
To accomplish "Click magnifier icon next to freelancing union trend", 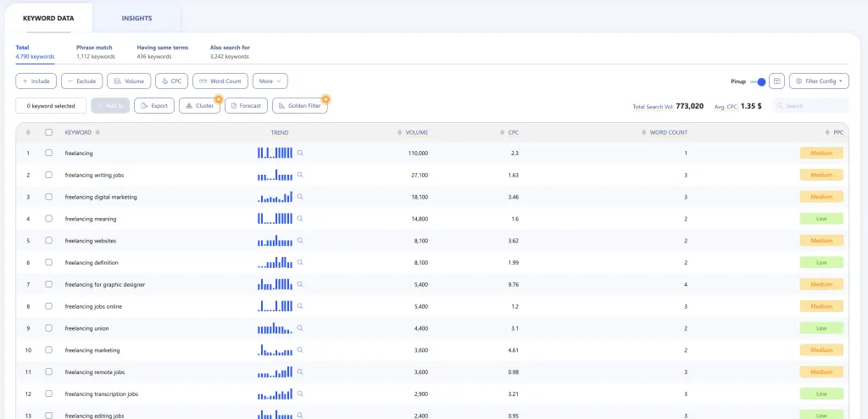I will coord(300,328).
